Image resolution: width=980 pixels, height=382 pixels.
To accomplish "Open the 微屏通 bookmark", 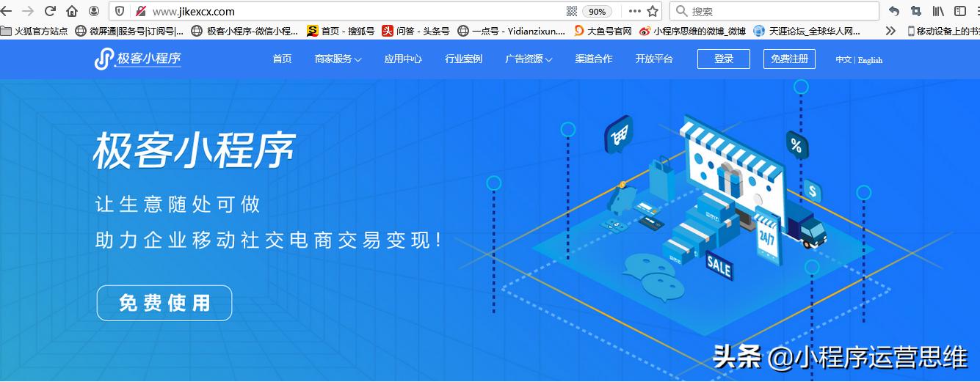I will coord(130,31).
